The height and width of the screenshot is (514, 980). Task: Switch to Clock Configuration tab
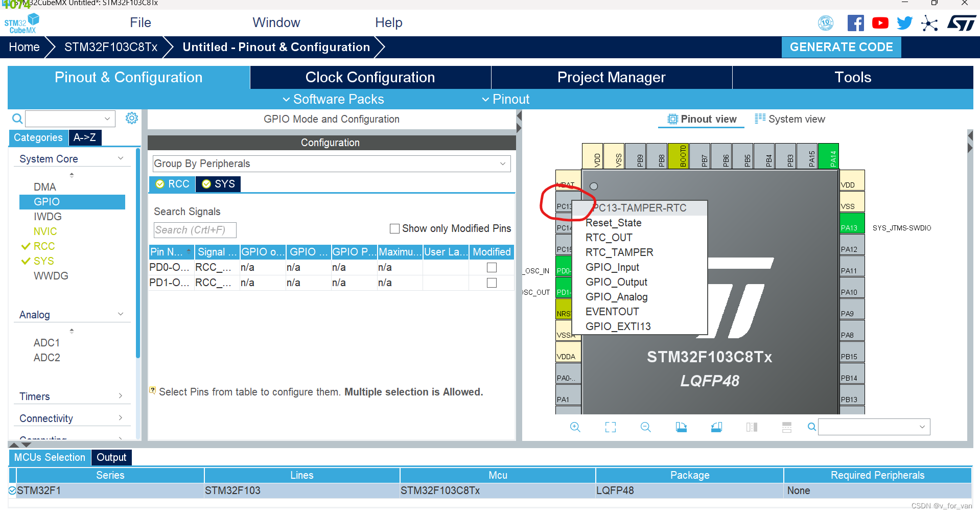370,77
